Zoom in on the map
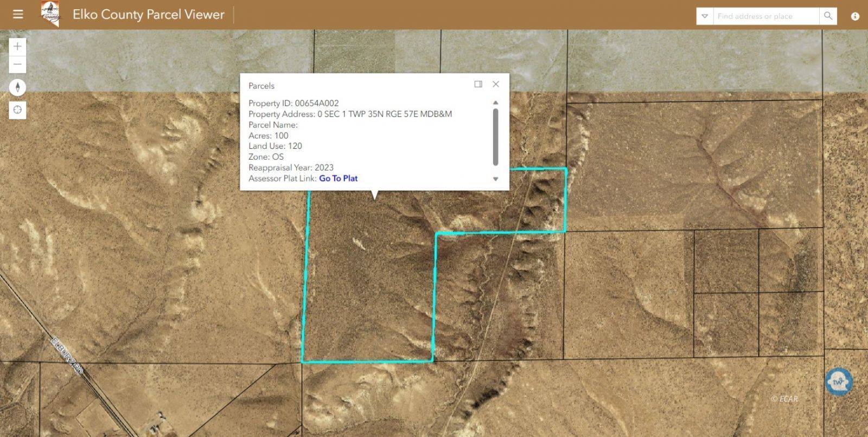 [x=17, y=47]
